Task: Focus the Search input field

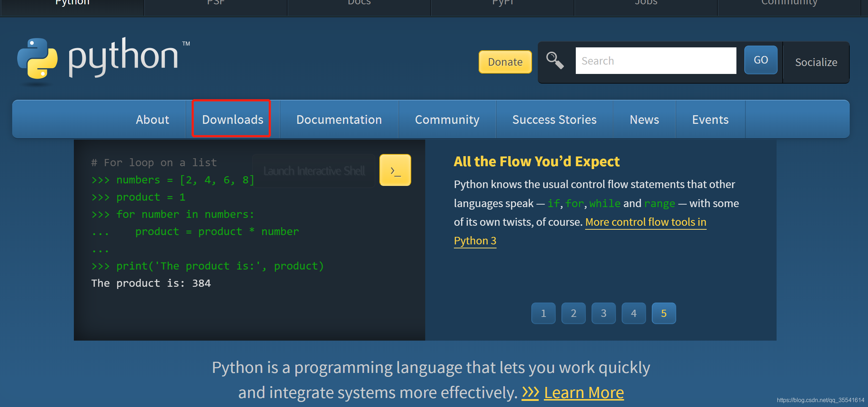Action: (656, 61)
